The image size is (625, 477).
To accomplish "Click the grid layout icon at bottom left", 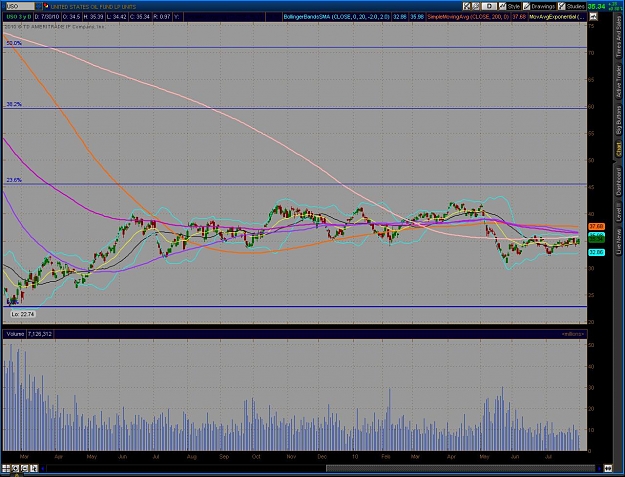I will tap(6, 468).
